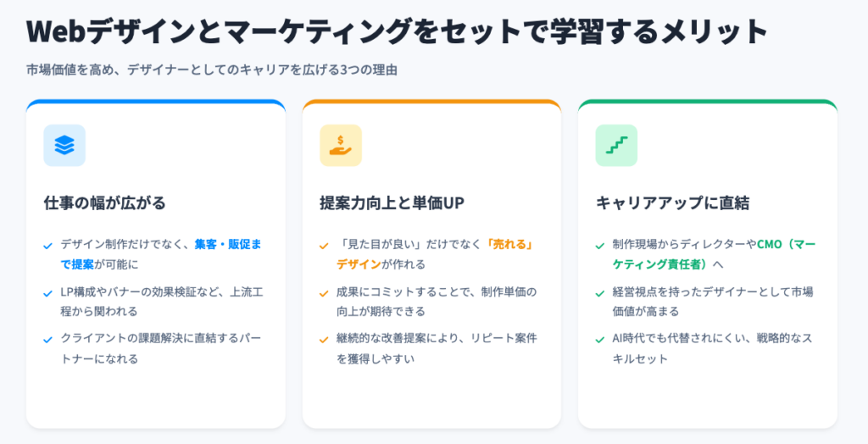868x444 pixels.
Task: Click the subtitle 市場価値を高め text
Action: (212, 70)
